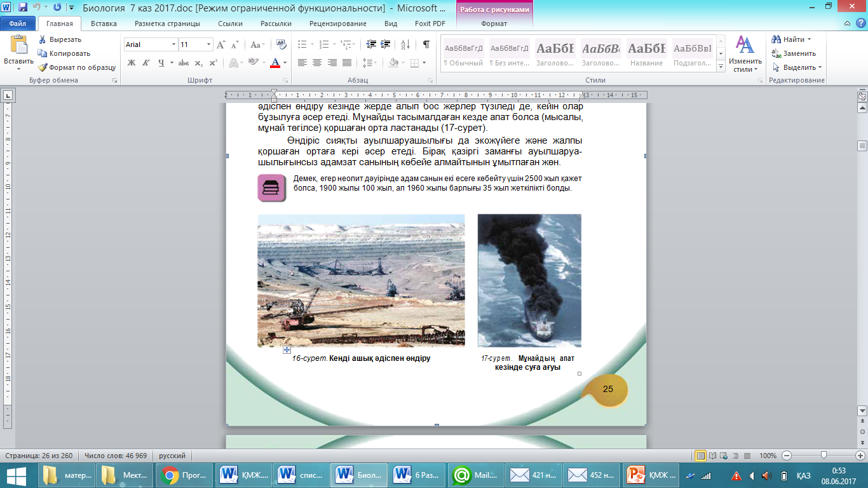Show paragraph marks with pilcrow icon
Viewport: 868px width, 488px height.
[426, 44]
